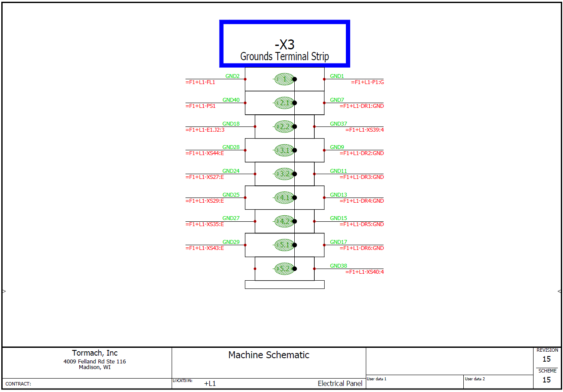This screenshot has height=392, width=563.
Task: Click the User data 1 field
Action: pos(414,381)
